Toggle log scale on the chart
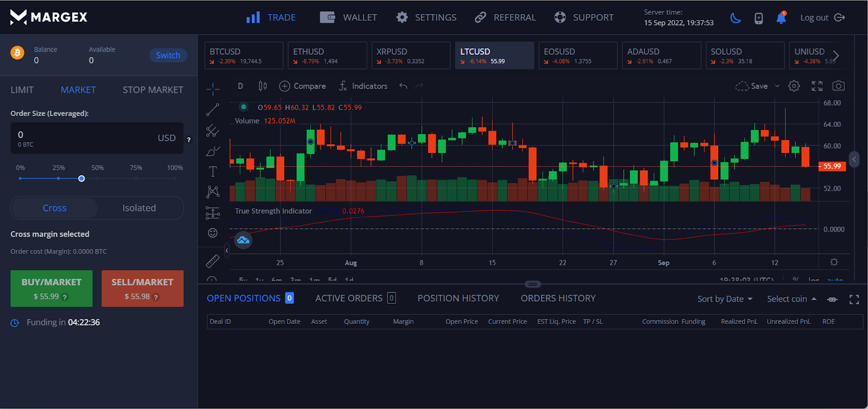868x409 pixels. point(813,280)
